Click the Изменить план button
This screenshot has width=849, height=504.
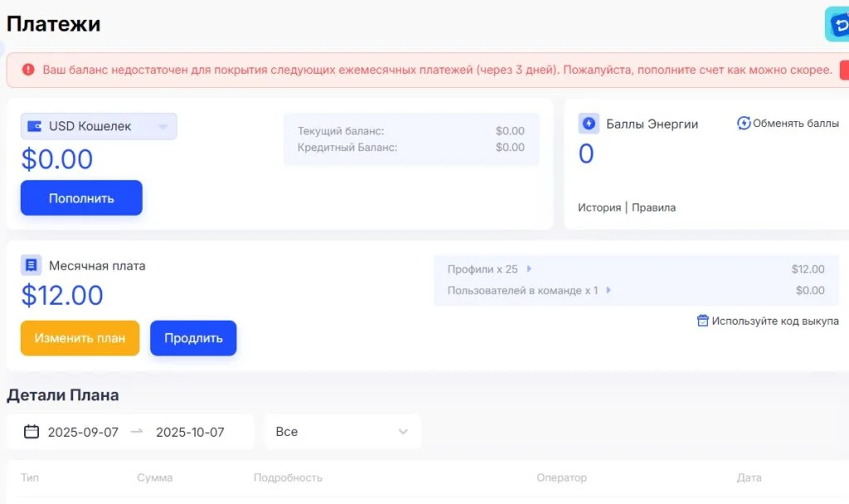(x=80, y=338)
